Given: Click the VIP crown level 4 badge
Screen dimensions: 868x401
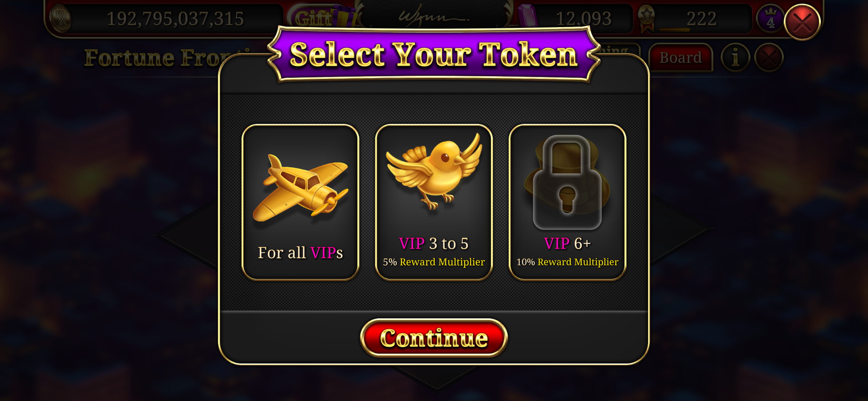Looking at the screenshot, I should 770,19.
